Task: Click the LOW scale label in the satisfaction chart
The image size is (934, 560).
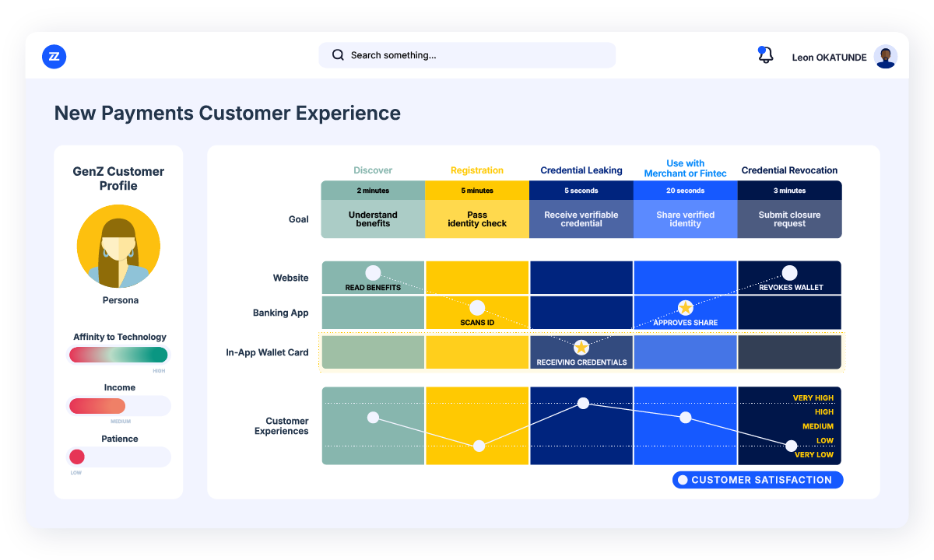Action: 825,441
